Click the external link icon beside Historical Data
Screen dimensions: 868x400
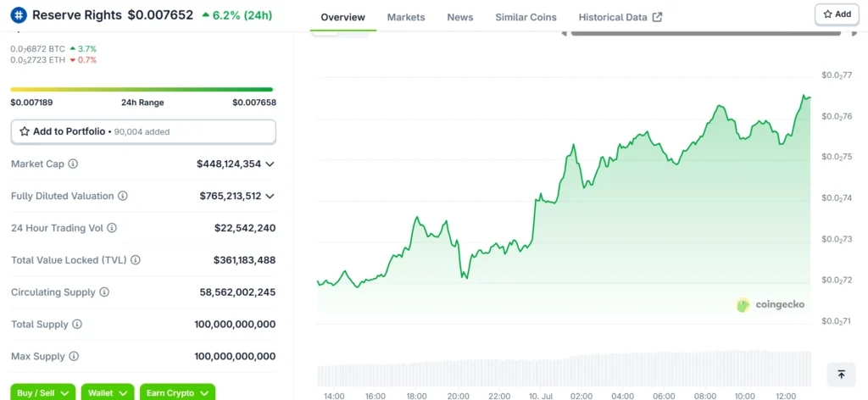coord(657,17)
